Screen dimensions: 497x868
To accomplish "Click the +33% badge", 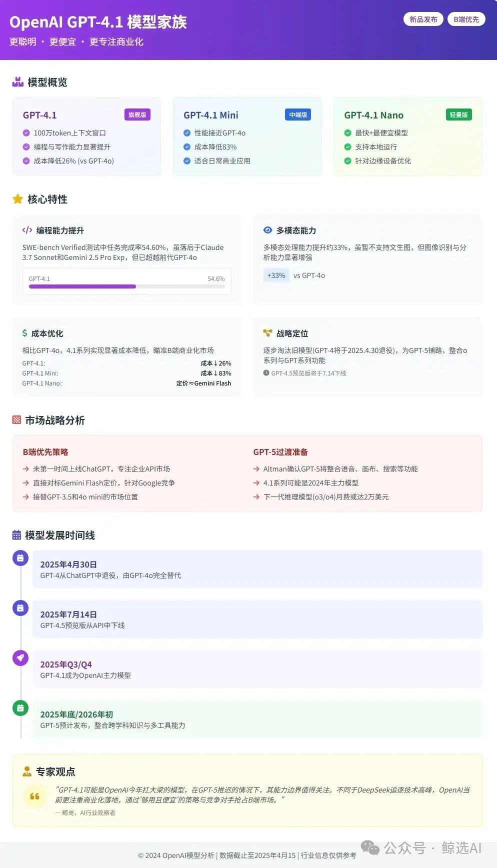I will point(276,275).
